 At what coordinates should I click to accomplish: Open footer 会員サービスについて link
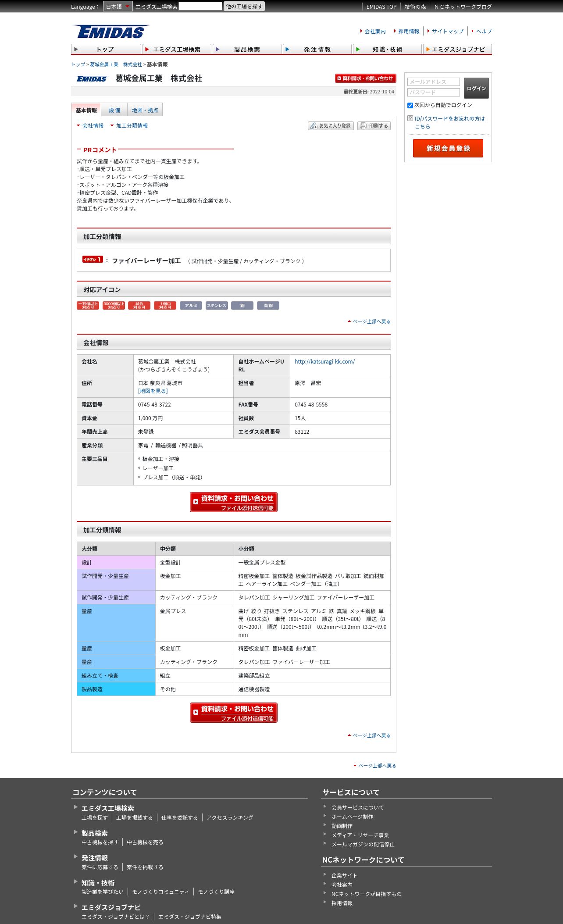pyautogui.click(x=357, y=808)
